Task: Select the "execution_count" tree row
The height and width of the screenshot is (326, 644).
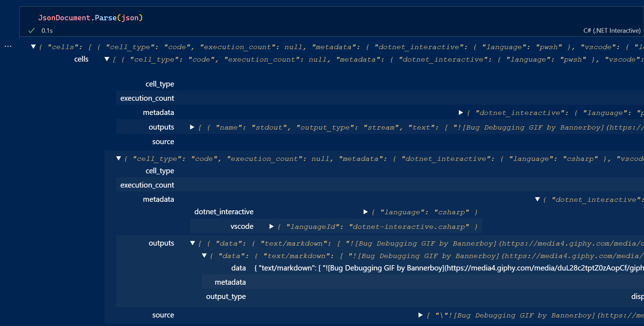Action: (147, 98)
